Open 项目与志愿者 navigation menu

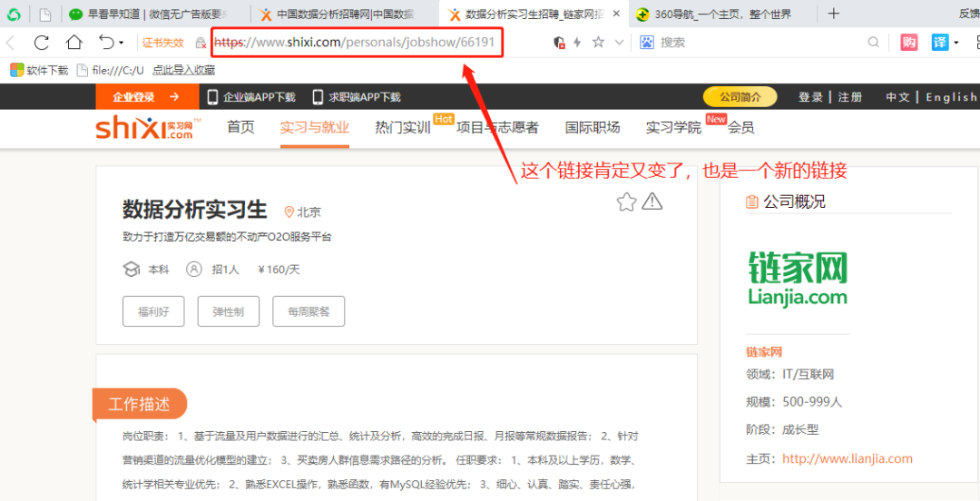497,128
